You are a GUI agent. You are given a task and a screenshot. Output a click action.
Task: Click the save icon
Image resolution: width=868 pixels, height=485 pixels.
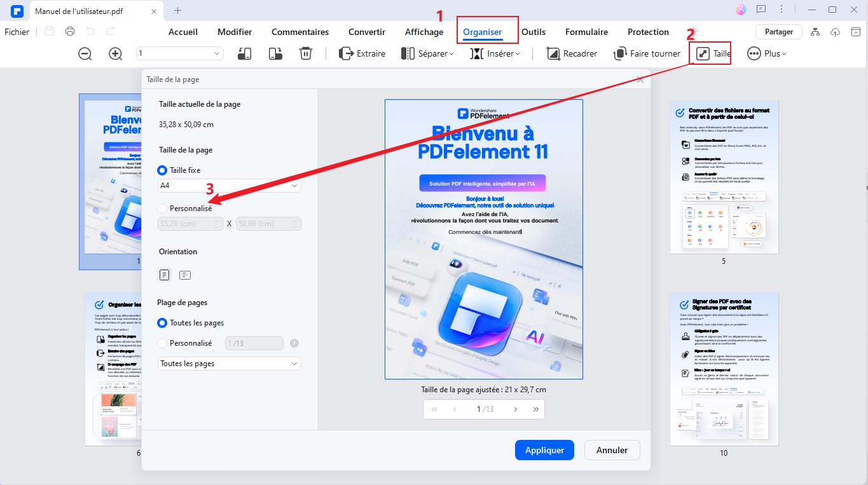[50, 31]
